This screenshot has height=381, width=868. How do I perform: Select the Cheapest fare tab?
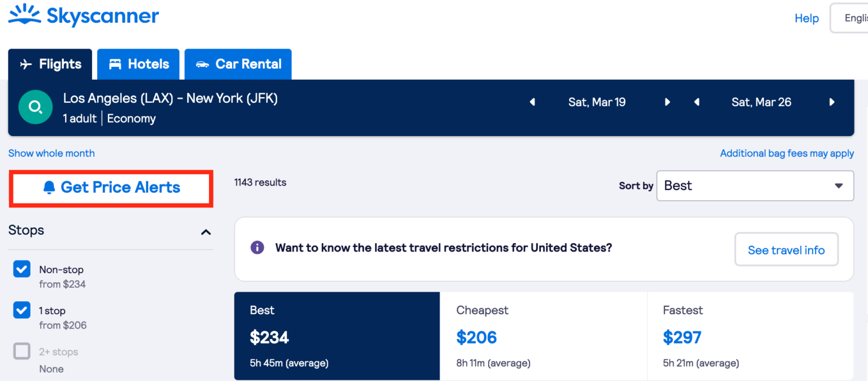click(543, 336)
